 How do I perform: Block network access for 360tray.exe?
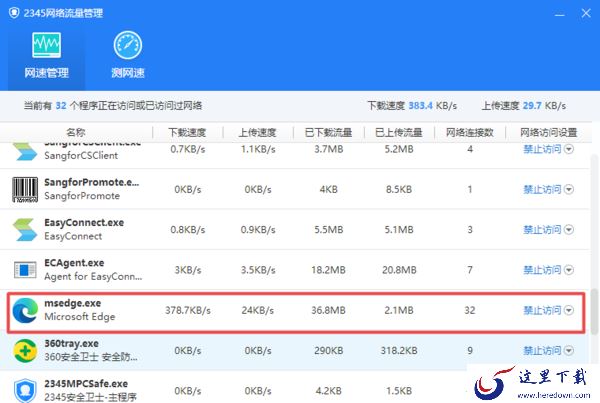coord(542,351)
